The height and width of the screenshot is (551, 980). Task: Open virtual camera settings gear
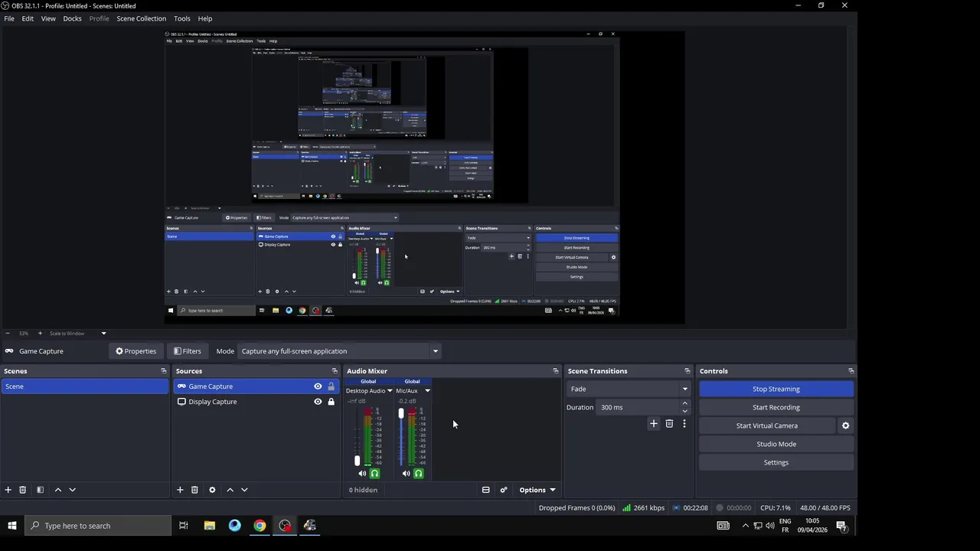[845, 425]
